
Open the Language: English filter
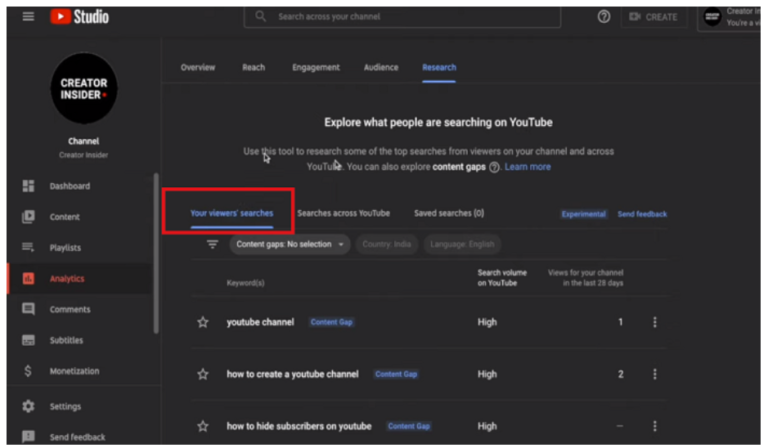[x=461, y=244]
